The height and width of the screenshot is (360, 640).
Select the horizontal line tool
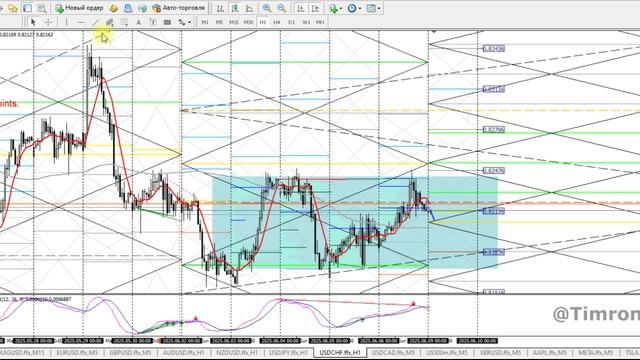point(81,22)
